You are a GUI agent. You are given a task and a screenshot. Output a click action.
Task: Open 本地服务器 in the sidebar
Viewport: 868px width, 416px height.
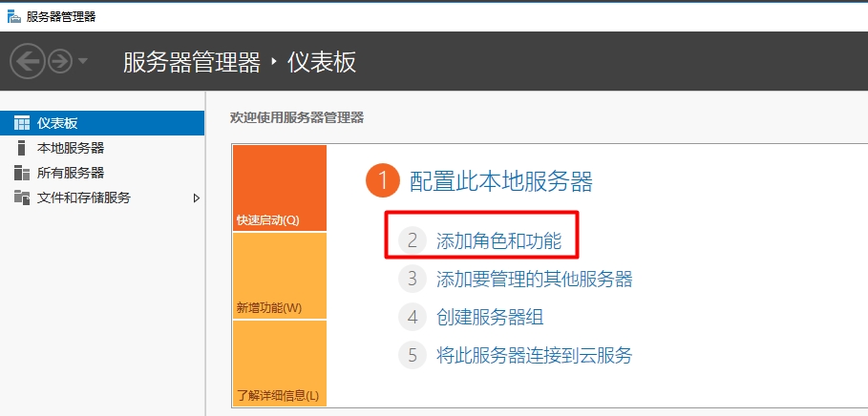pyautogui.click(x=102, y=148)
